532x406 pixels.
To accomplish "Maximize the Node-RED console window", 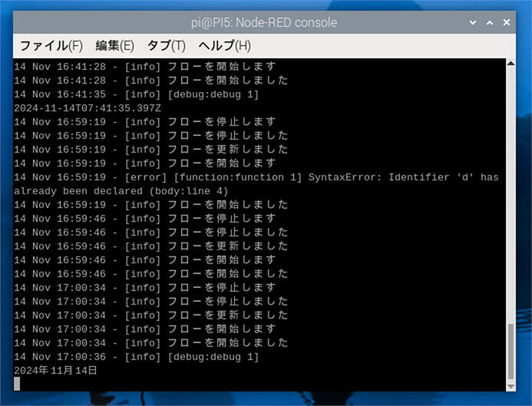I will (490, 22).
